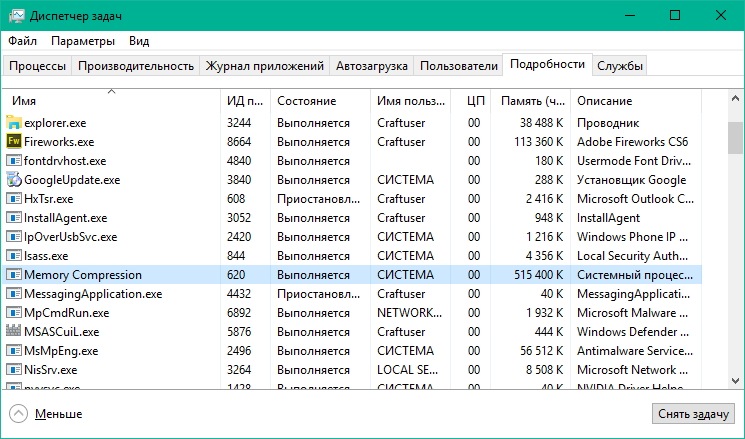Click the 515 400 K memory value
745x439 pixels.
pos(538,275)
